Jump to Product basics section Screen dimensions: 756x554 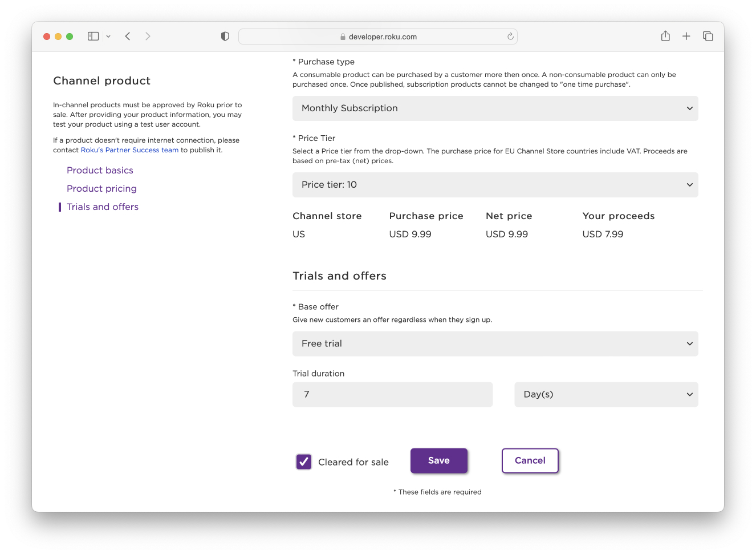tap(100, 171)
